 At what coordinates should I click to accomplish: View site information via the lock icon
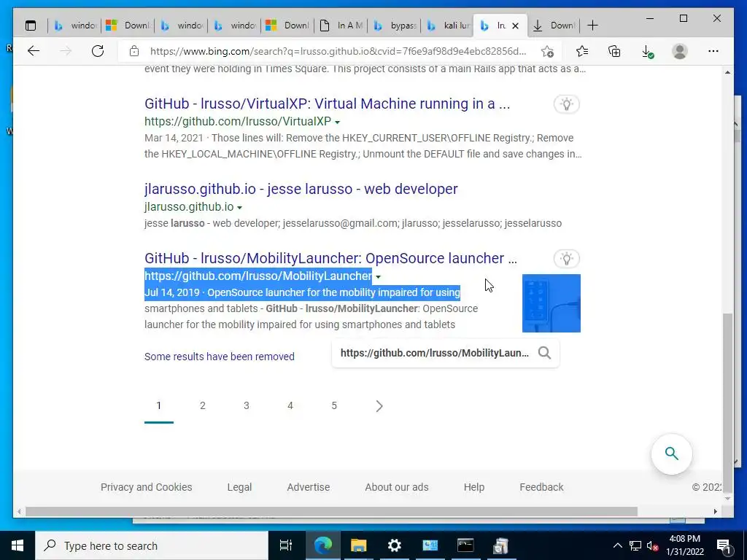(134, 51)
